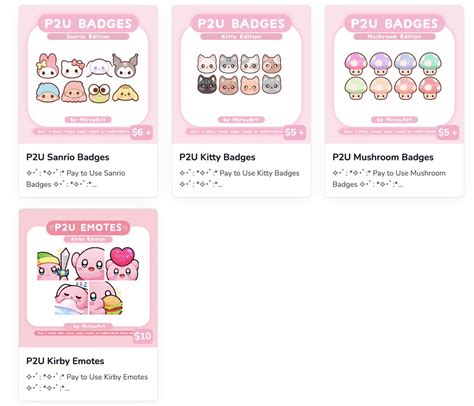Select the black cat badge image
Viewport: 474px width, 406px height.
click(x=207, y=84)
